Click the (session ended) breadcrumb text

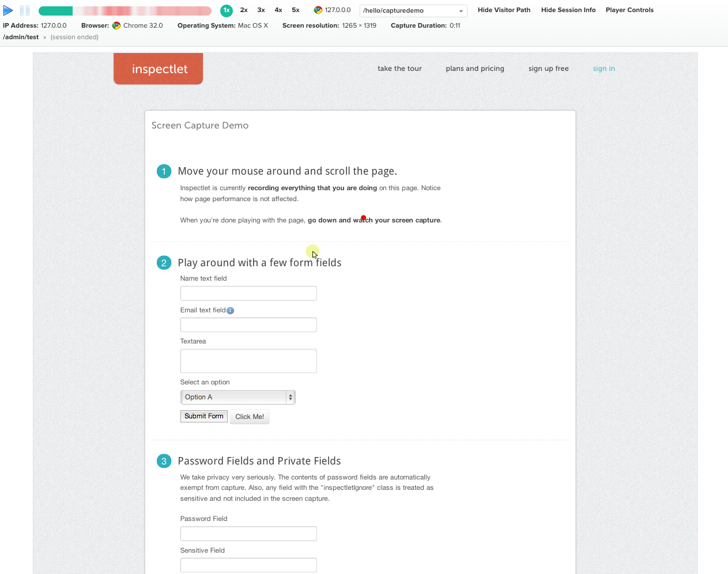tap(74, 37)
